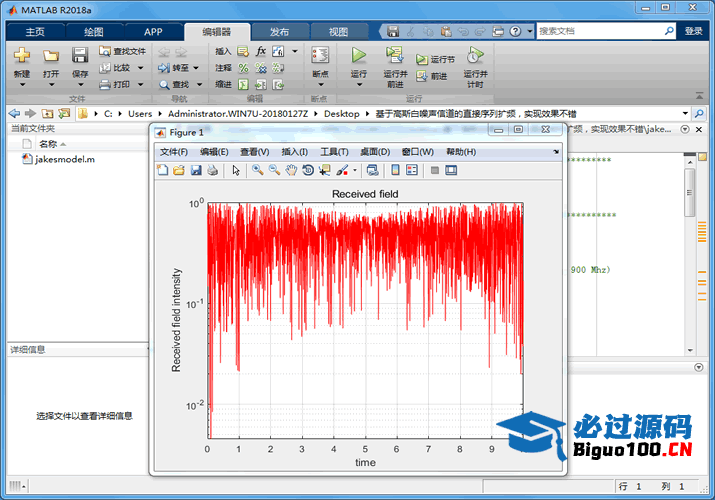This screenshot has height=500, width=715.
Task: Click the Print Figure icon
Action: point(212,170)
